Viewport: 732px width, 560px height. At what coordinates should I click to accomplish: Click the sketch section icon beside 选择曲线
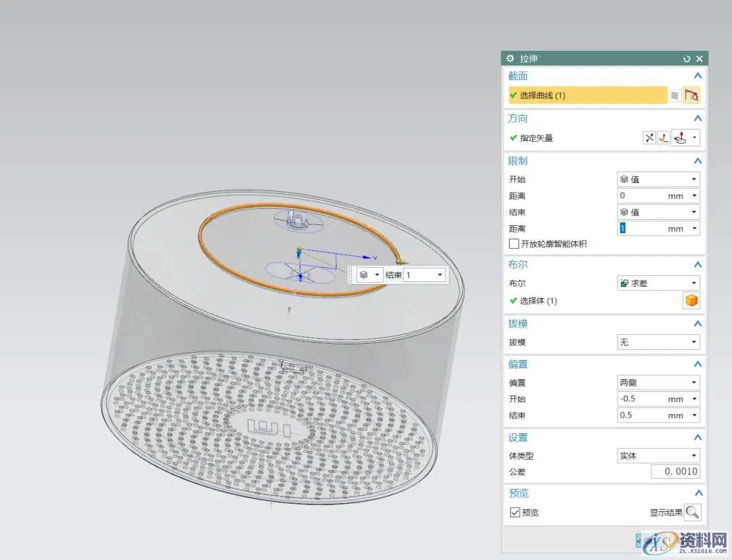(675, 96)
